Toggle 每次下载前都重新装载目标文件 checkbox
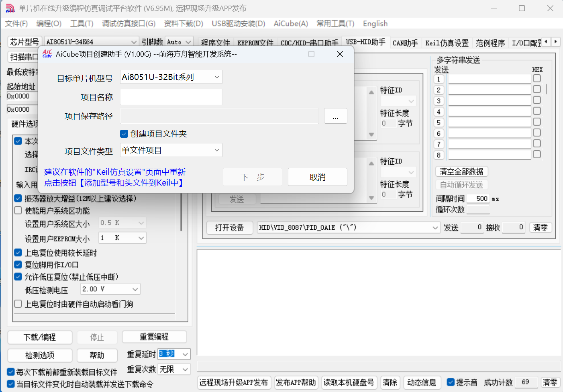563x392 pixels. [x=11, y=372]
